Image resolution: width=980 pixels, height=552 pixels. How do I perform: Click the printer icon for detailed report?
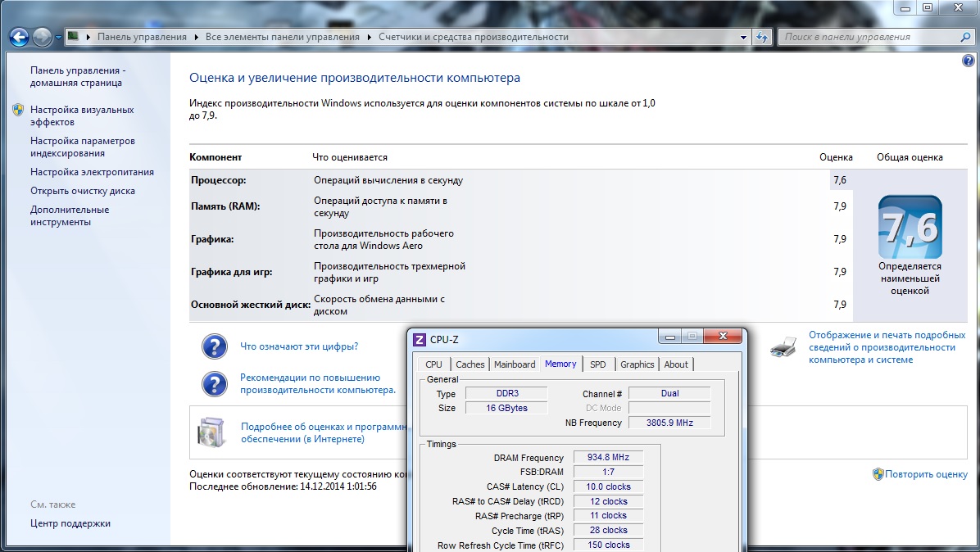click(783, 346)
